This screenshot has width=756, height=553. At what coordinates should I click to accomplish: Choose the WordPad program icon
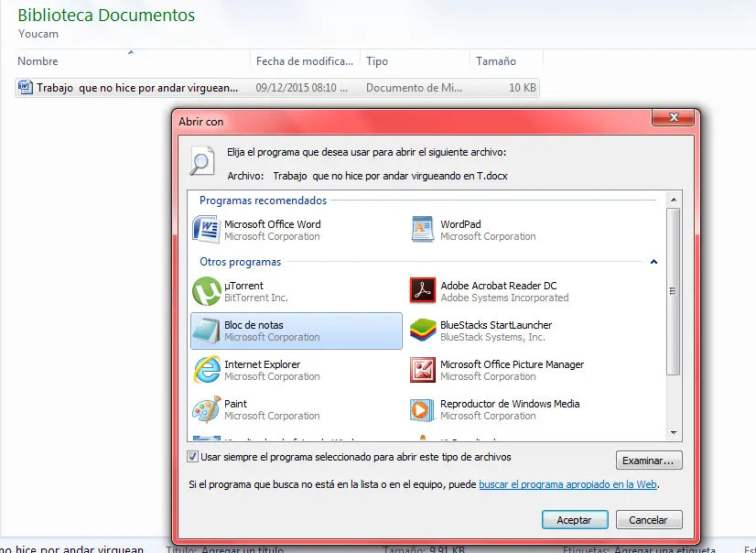click(x=422, y=230)
